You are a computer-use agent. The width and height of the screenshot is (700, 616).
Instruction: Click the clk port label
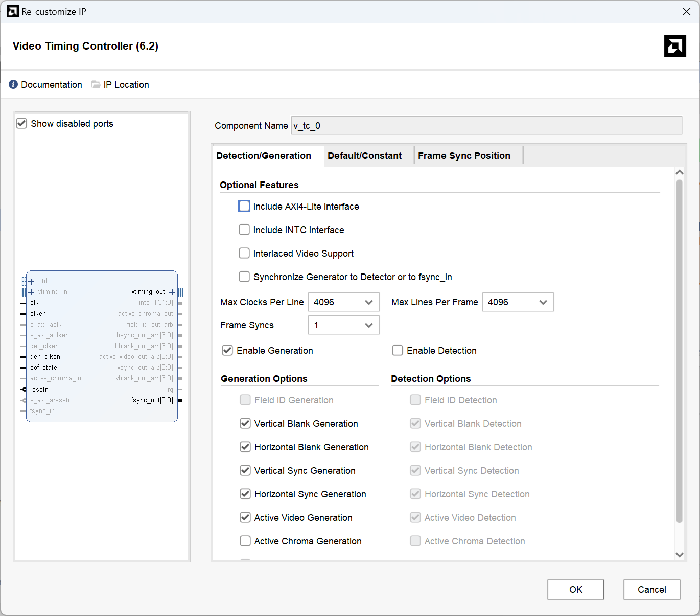(34, 303)
